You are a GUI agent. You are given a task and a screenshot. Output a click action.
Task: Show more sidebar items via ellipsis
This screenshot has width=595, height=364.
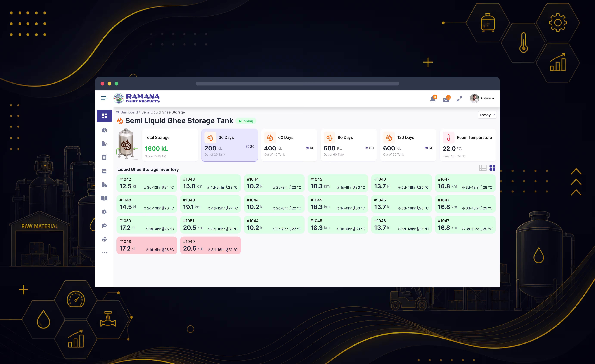tap(104, 253)
